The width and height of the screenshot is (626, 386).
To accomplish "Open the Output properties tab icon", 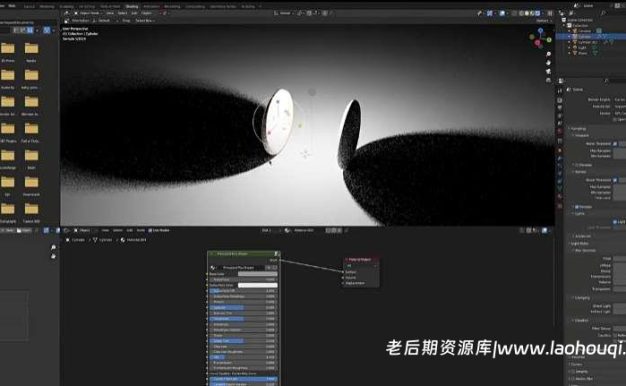I will (559, 107).
